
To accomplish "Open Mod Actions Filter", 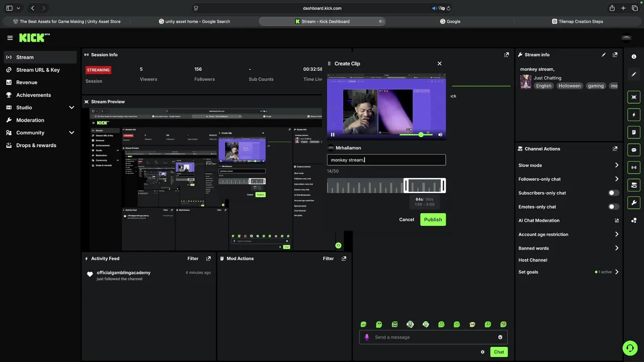I will tap(328, 258).
